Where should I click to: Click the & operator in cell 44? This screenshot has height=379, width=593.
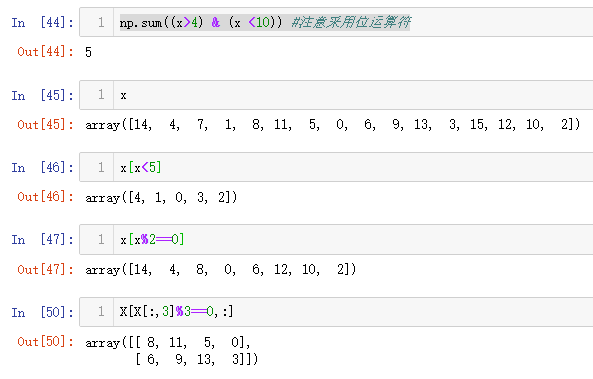[216, 23]
